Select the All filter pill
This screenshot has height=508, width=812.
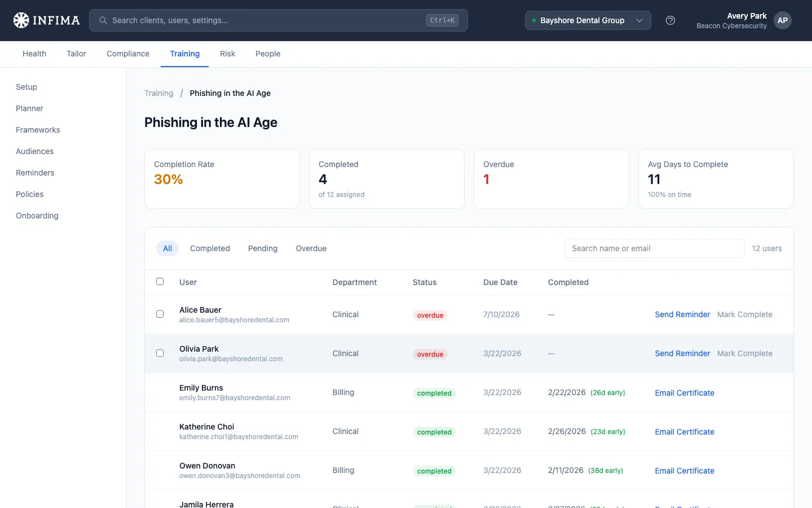(x=167, y=248)
